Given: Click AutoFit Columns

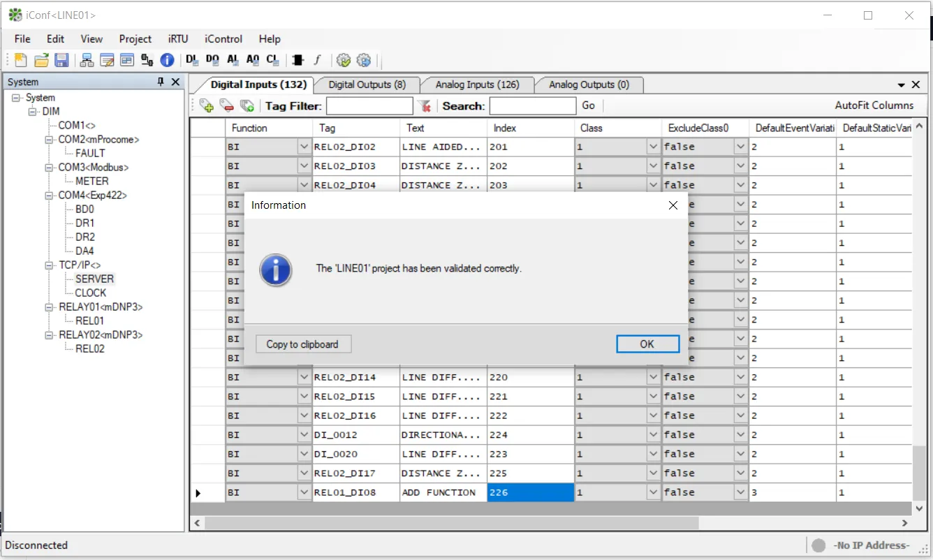Looking at the screenshot, I should pos(874,105).
